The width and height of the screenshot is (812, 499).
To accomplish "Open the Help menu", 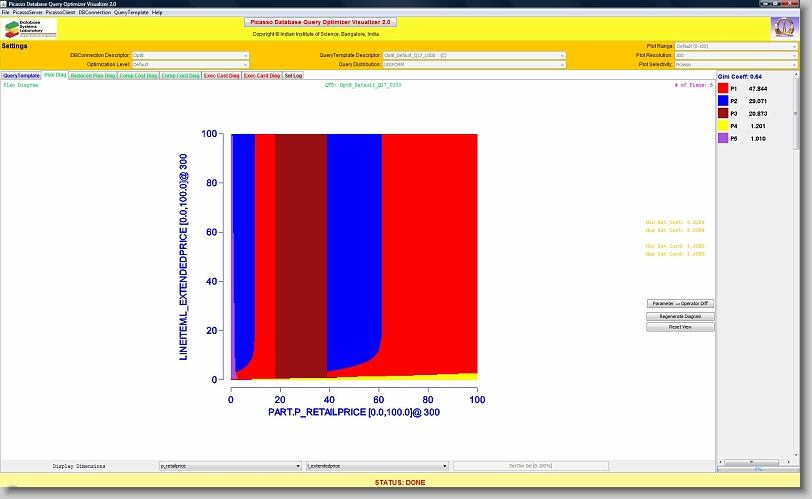I will click(x=157, y=12).
